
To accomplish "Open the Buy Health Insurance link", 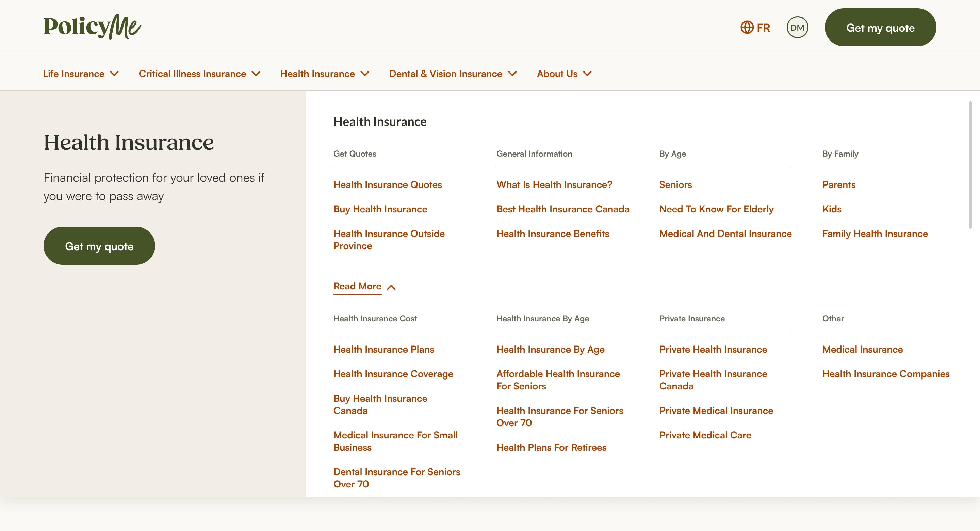I will pos(380,209).
